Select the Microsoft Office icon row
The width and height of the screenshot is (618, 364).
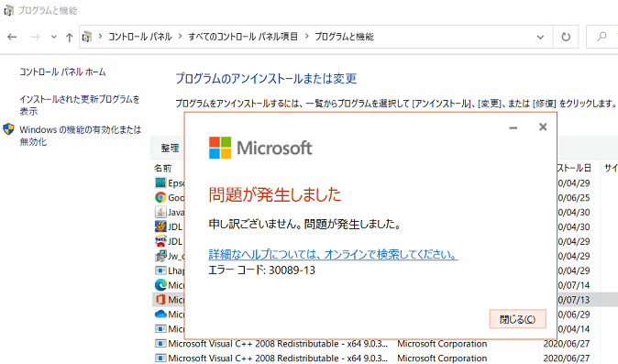coord(160,300)
